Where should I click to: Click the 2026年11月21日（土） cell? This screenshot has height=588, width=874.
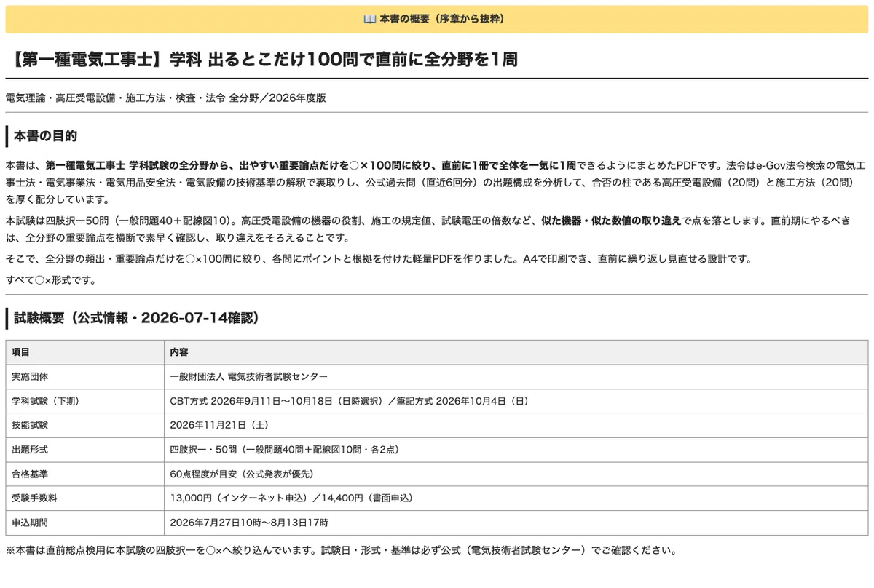(x=516, y=426)
